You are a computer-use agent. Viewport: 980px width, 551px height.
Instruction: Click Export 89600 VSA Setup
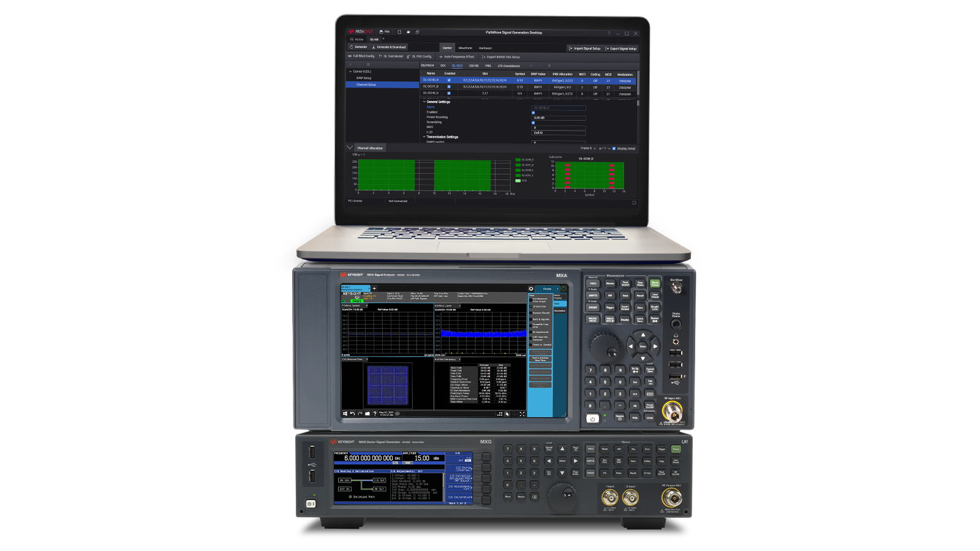[x=502, y=56]
